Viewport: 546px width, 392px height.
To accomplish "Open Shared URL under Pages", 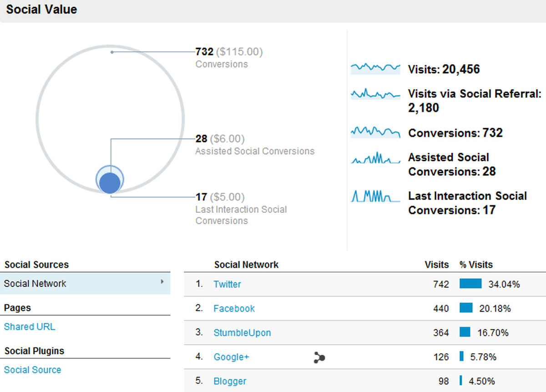I will point(30,327).
